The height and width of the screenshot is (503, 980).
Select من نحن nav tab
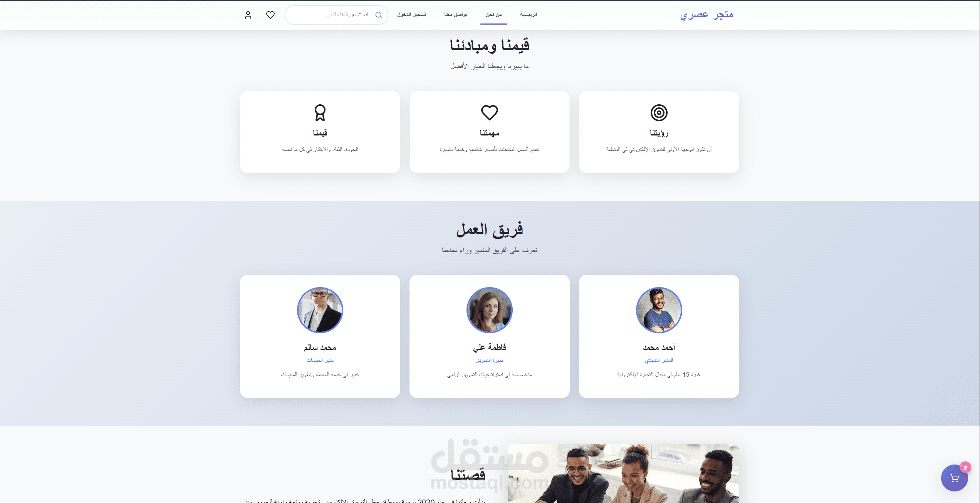pos(493,15)
